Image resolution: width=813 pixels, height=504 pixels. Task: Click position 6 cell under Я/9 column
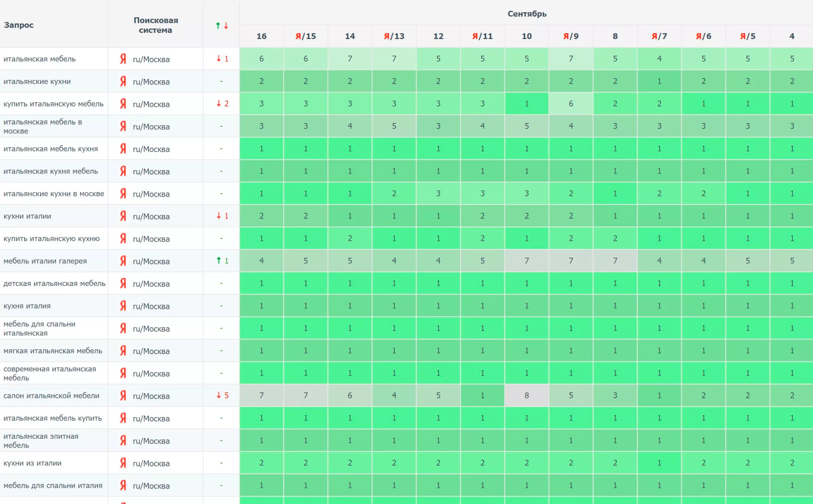click(x=570, y=104)
